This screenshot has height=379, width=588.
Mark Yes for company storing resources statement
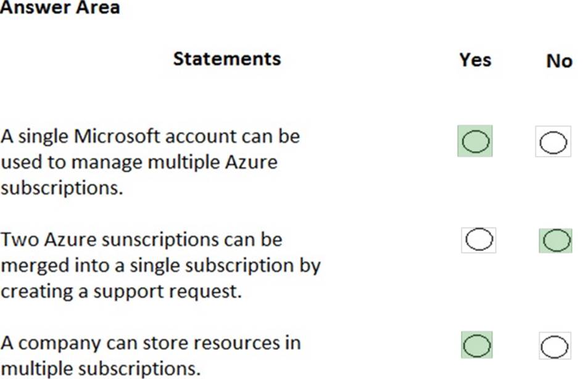coord(476,345)
